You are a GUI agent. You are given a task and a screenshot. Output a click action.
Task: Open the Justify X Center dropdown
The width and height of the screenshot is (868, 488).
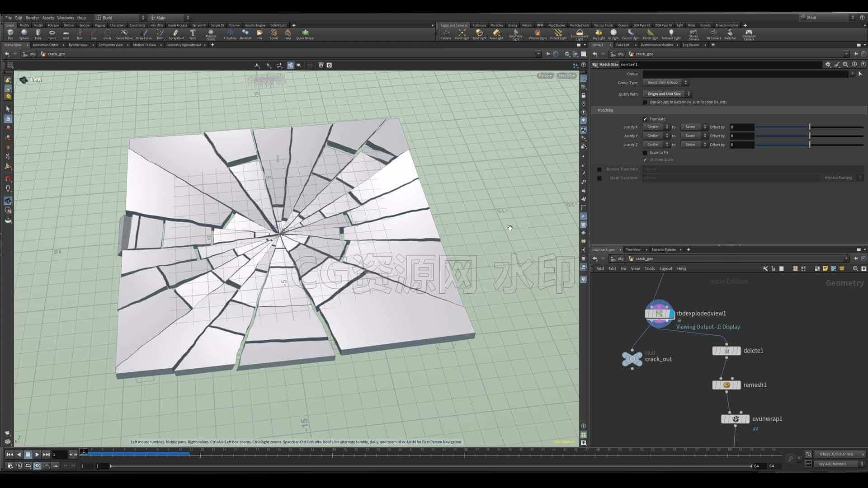(656, 127)
